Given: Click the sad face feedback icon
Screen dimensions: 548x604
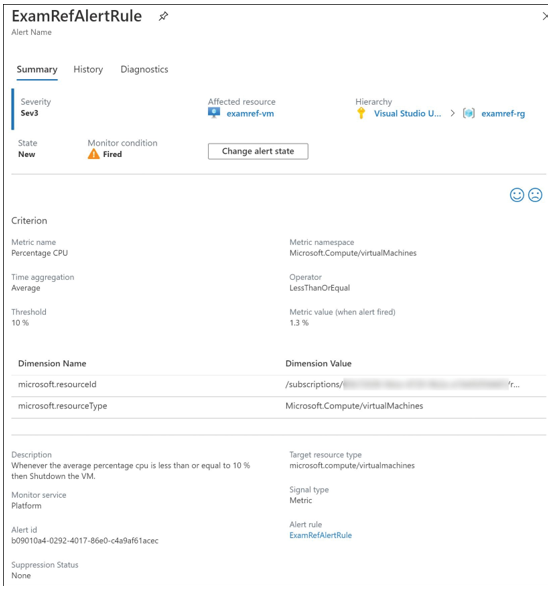Looking at the screenshot, I should 535,195.
